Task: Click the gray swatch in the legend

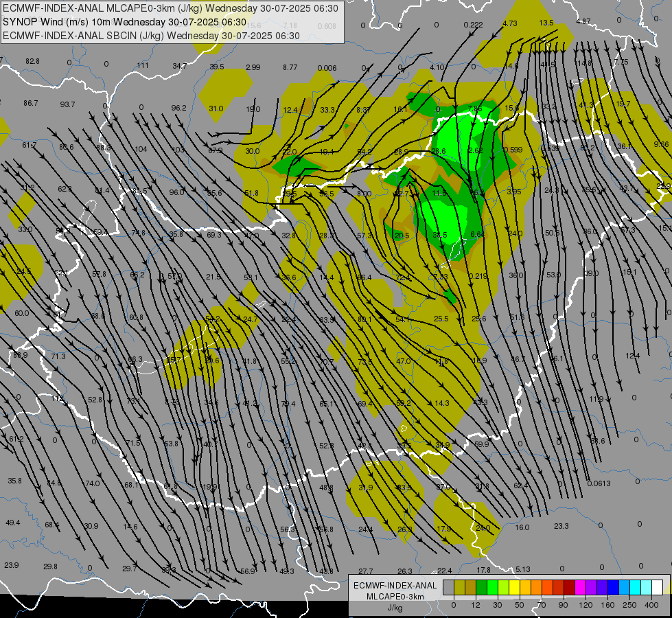Action: tap(448, 588)
